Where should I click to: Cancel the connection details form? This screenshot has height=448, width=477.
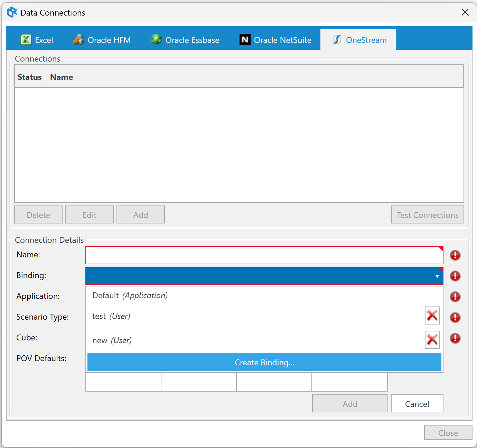(x=417, y=404)
